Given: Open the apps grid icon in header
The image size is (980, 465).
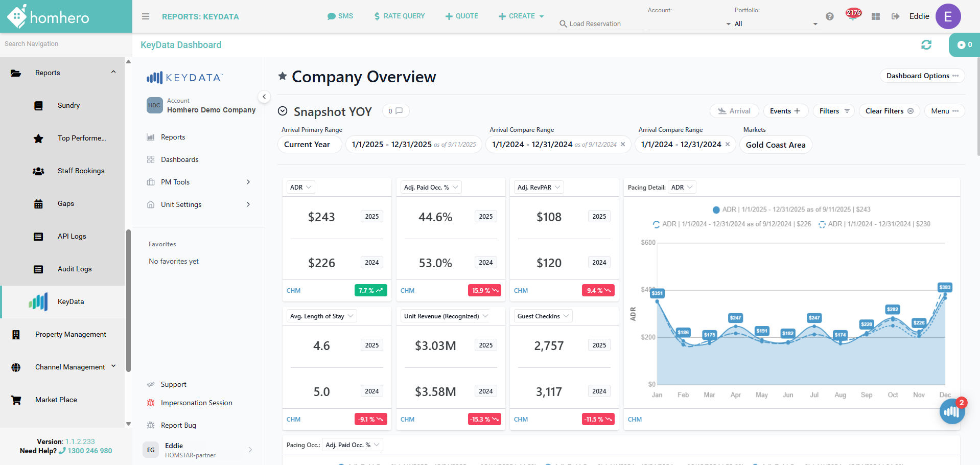Looking at the screenshot, I should coord(876,16).
